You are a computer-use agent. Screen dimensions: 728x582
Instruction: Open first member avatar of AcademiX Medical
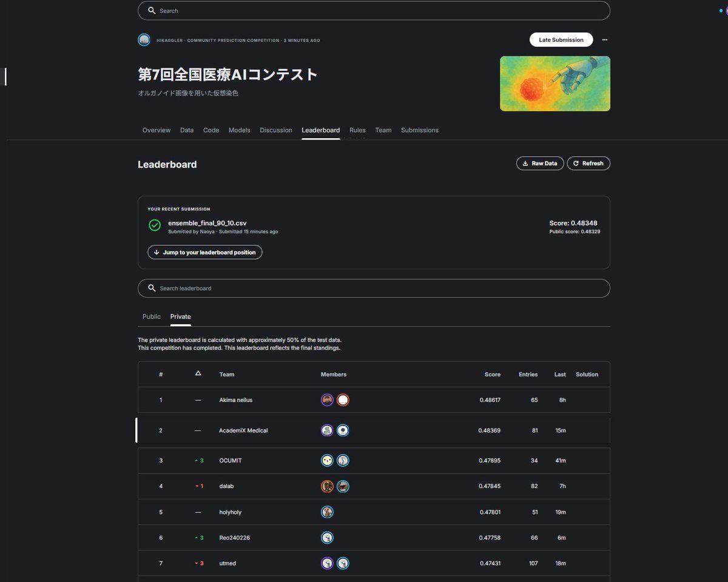pos(327,430)
